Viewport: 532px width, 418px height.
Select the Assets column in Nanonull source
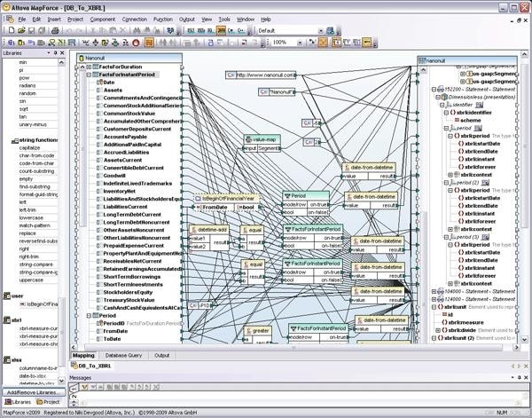click(113, 91)
